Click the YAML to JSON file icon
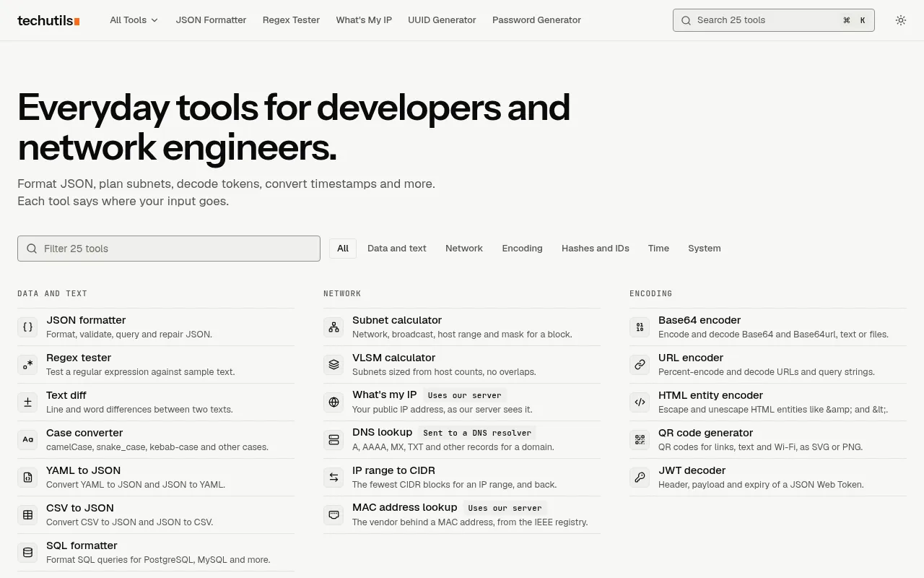Screen dimensions: 924x578 [x=27, y=477]
